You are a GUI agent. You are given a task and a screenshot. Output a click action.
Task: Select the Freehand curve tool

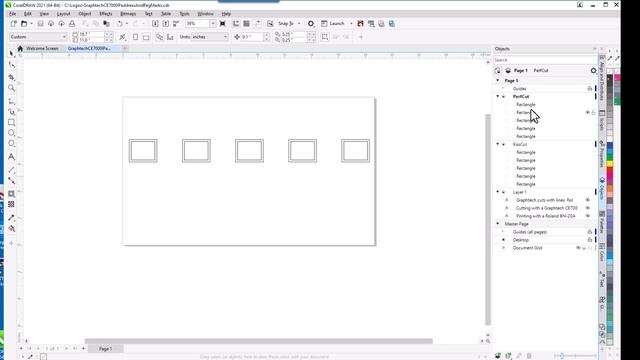(x=11, y=101)
